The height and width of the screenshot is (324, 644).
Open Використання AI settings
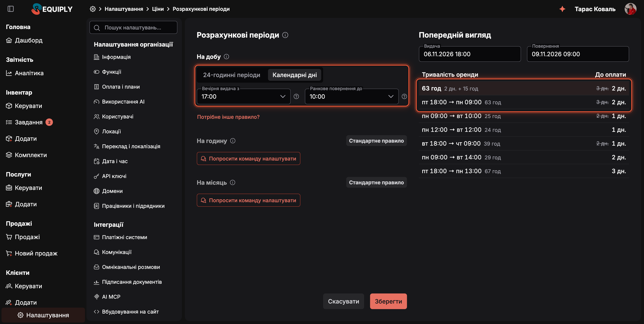(x=119, y=102)
